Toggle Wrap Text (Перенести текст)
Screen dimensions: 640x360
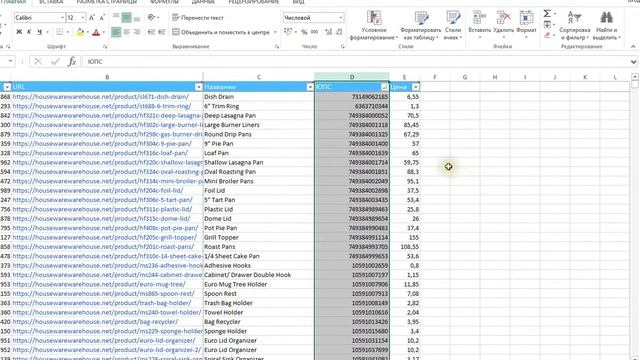(x=198, y=18)
